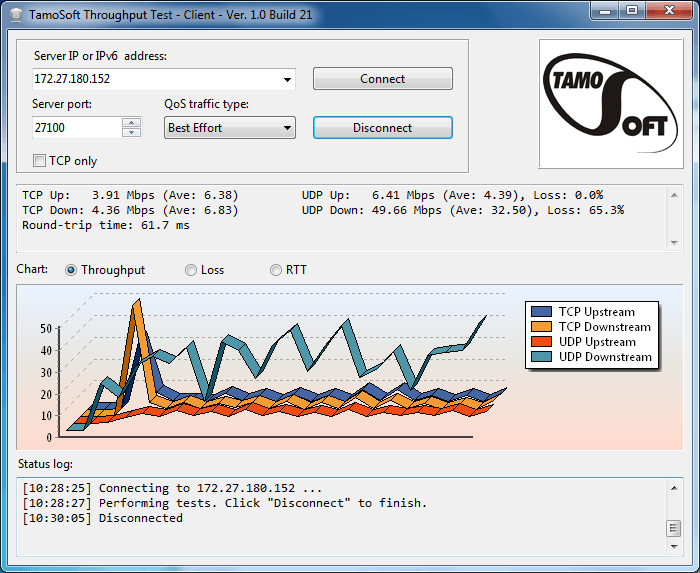Click the status log scrollbar thumb

click(674, 528)
